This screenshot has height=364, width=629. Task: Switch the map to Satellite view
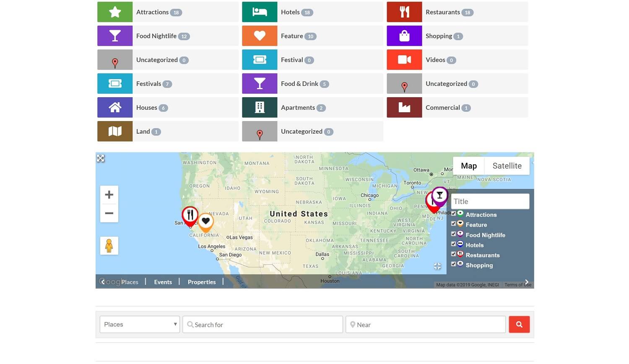(x=507, y=165)
